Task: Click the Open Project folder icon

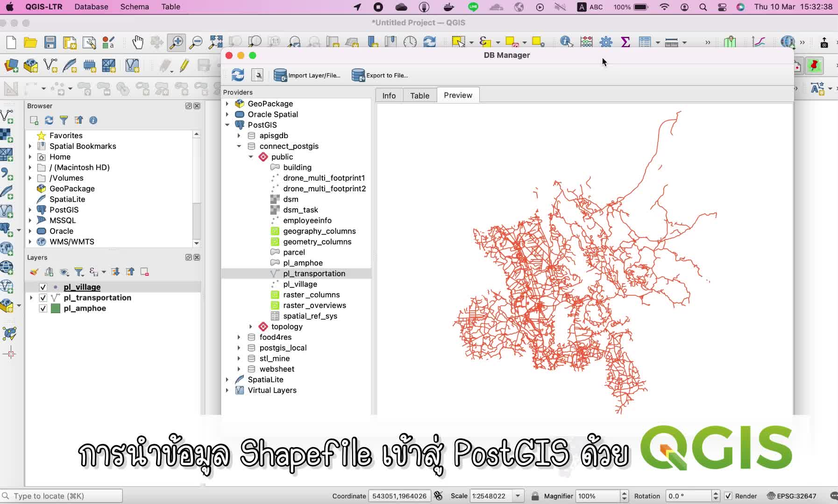Action: coord(30,42)
